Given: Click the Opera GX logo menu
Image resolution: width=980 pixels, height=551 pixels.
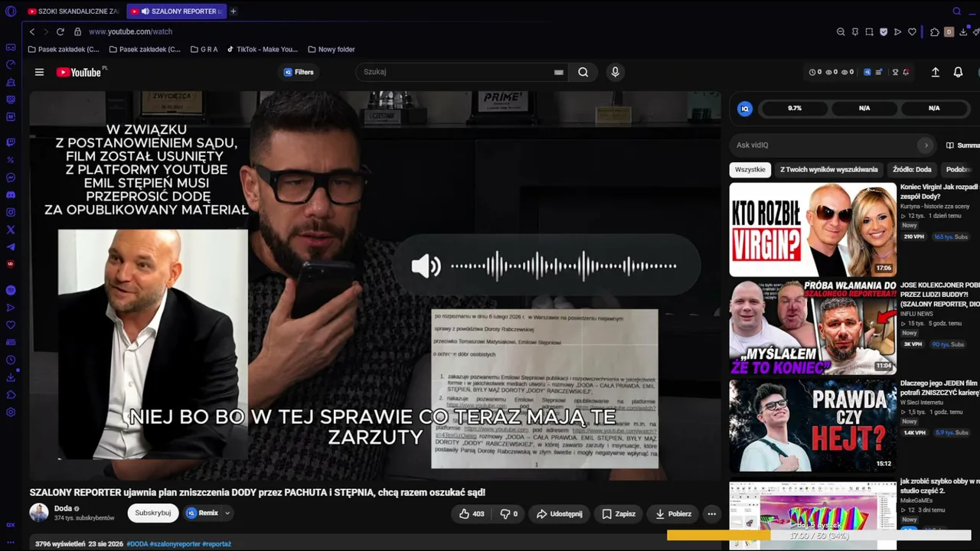Looking at the screenshot, I should [x=11, y=11].
